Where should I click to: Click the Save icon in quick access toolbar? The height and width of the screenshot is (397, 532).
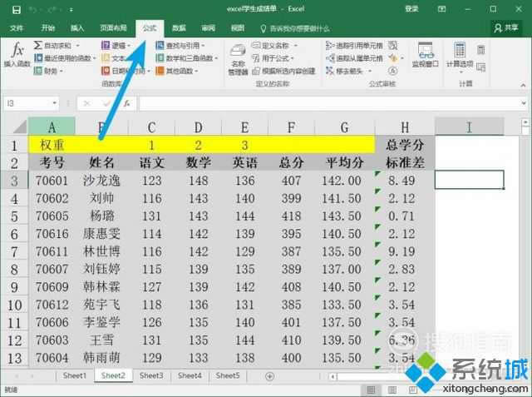click(12, 9)
